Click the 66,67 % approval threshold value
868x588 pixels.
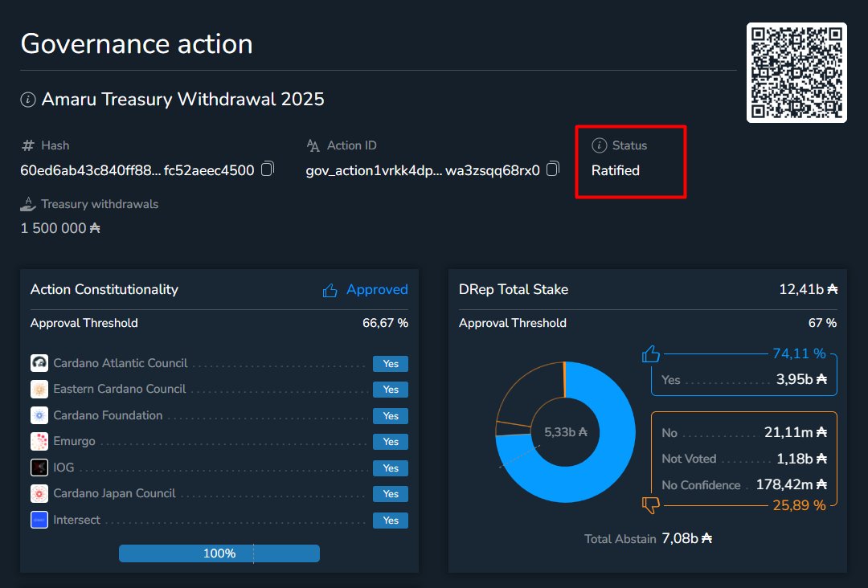385,323
